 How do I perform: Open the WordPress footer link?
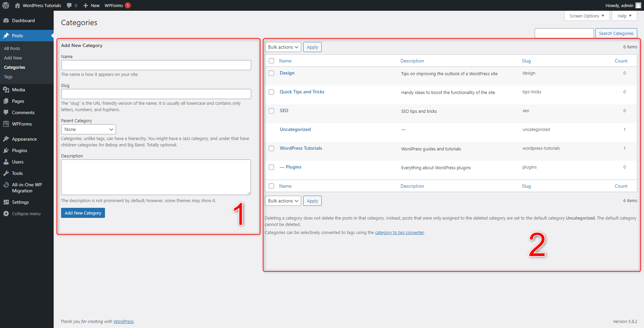123,321
